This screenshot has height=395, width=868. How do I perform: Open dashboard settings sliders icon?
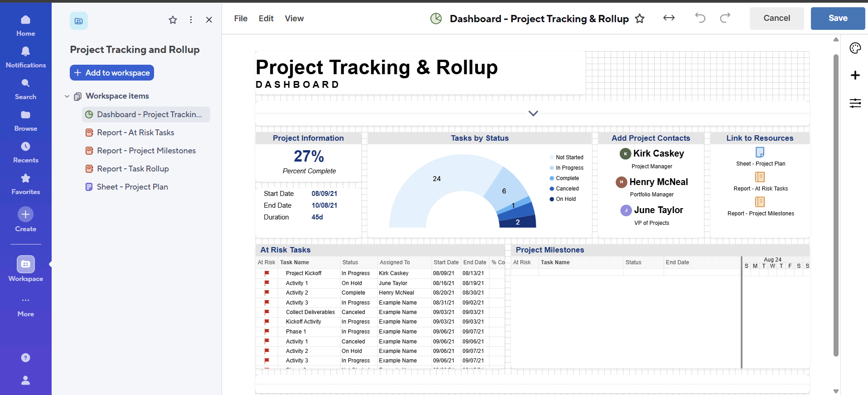pos(855,103)
